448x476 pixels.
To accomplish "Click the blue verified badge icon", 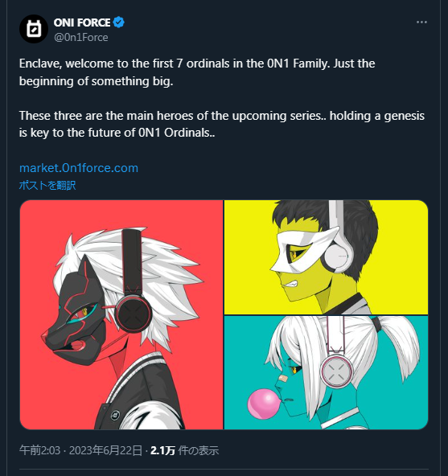I will (119, 23).
